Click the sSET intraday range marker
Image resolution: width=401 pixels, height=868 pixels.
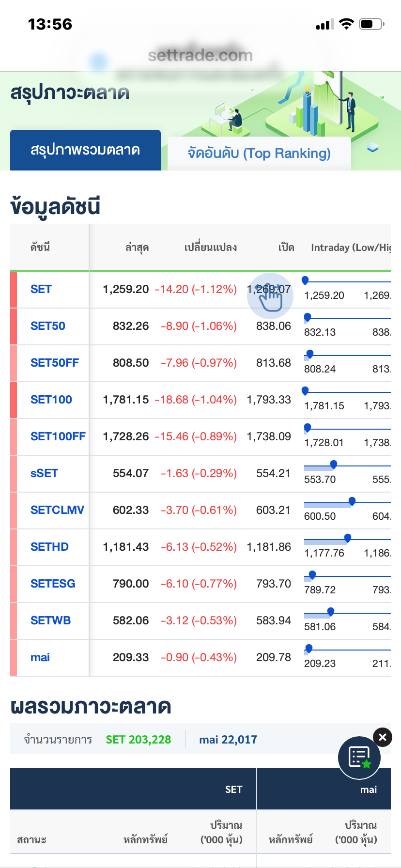334,465
